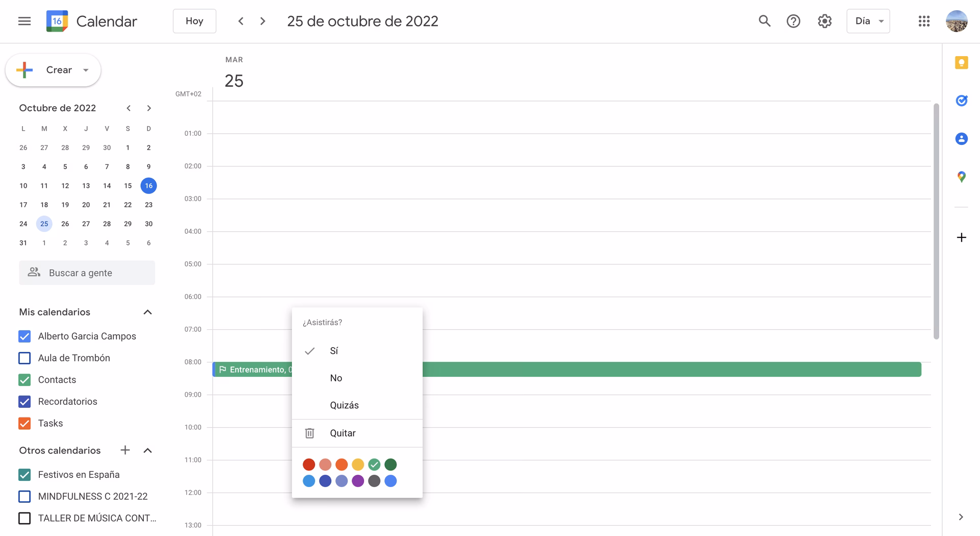This screenshot has height=536, width=980.
Task: Open Google Keep side panel icon
Action: (x=962, y=63)
